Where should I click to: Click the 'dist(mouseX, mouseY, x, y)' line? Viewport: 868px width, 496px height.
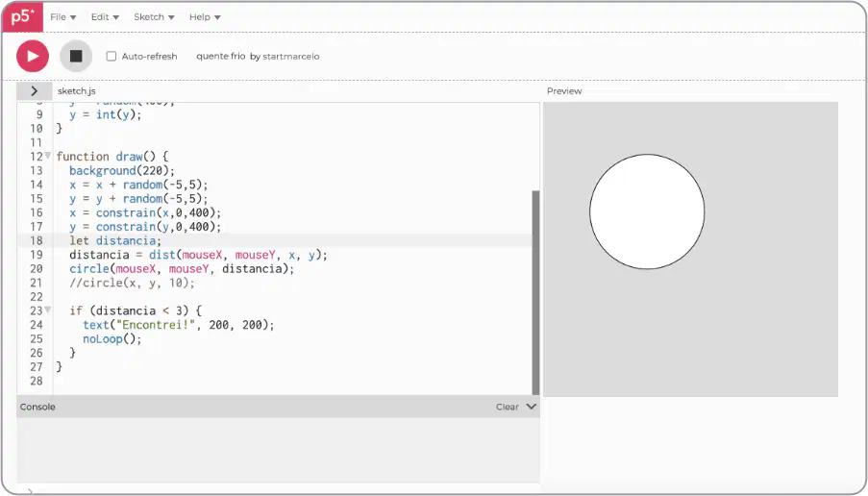pos(198,255)
